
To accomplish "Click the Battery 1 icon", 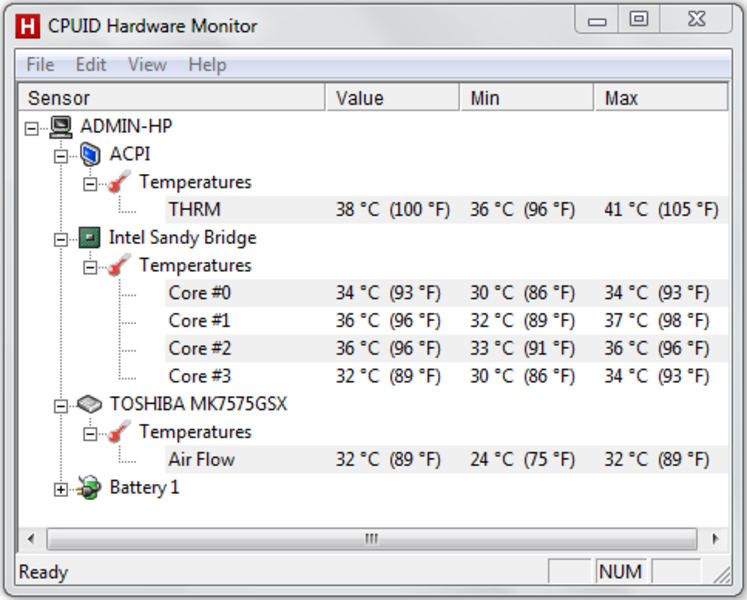I will [x=90, y=488].
